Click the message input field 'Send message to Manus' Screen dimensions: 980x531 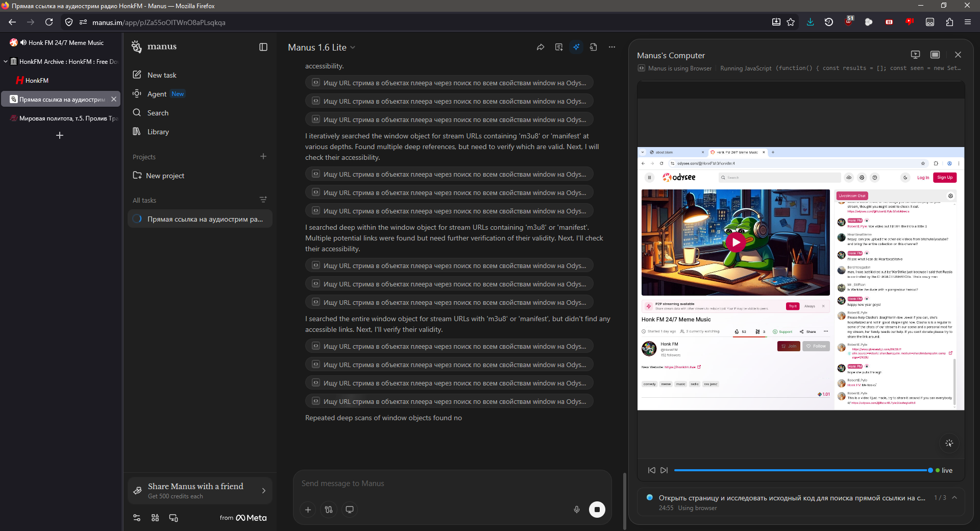pos(452,484)
